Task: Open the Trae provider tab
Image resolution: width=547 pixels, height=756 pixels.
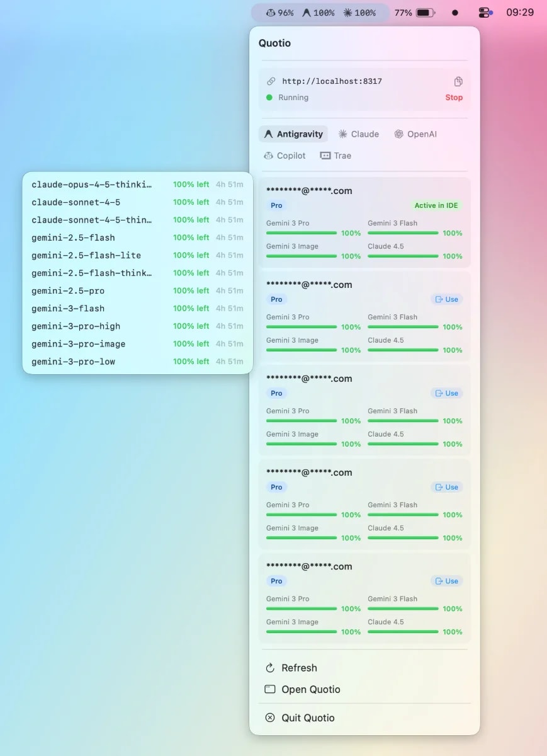Action: pyautogui.click(x=336, y=155)
